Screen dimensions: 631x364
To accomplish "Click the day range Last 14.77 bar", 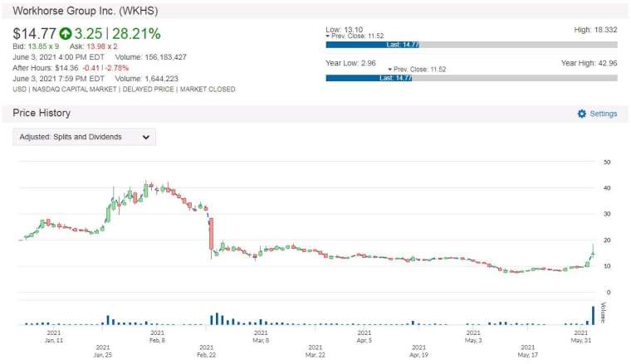I will 373,45.
